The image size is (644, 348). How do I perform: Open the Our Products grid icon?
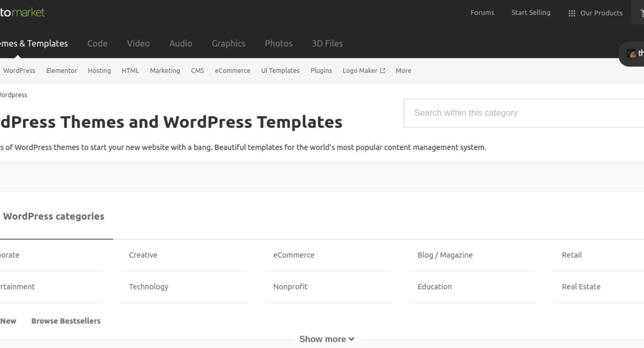tap(572, 13)
